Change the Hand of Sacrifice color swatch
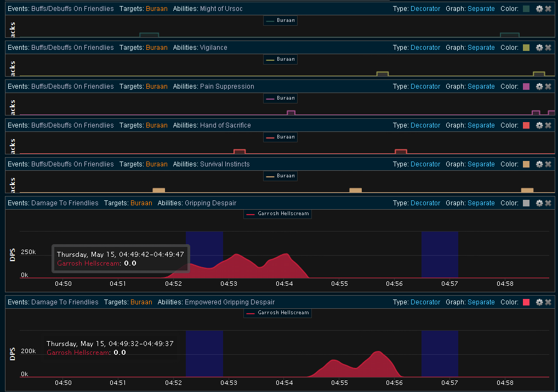 (526, 125)
